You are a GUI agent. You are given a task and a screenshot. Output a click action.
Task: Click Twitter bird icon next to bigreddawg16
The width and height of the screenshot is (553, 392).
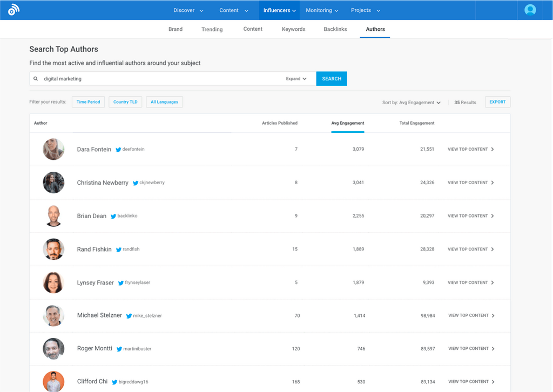click(114, 382)
